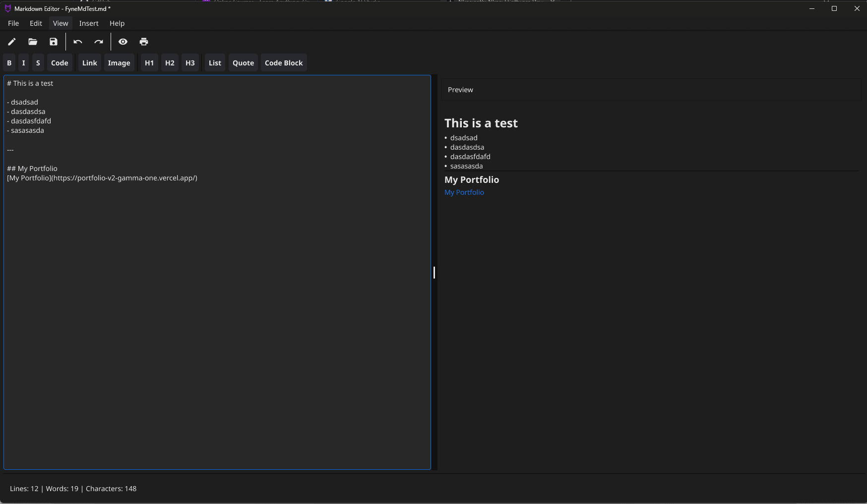This screenshot has width=867, height=504.
Task: Apply strikethrough with the S button
Action: tap(38, 63)
